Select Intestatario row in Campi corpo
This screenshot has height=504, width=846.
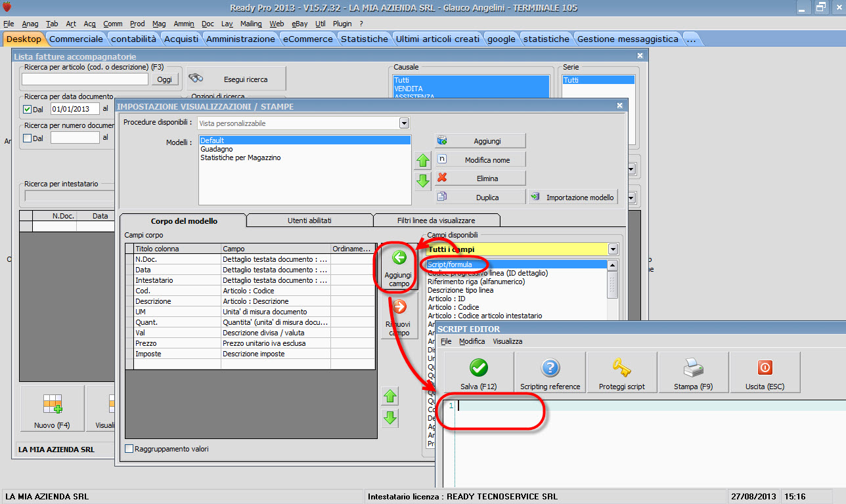pos(250,280)
